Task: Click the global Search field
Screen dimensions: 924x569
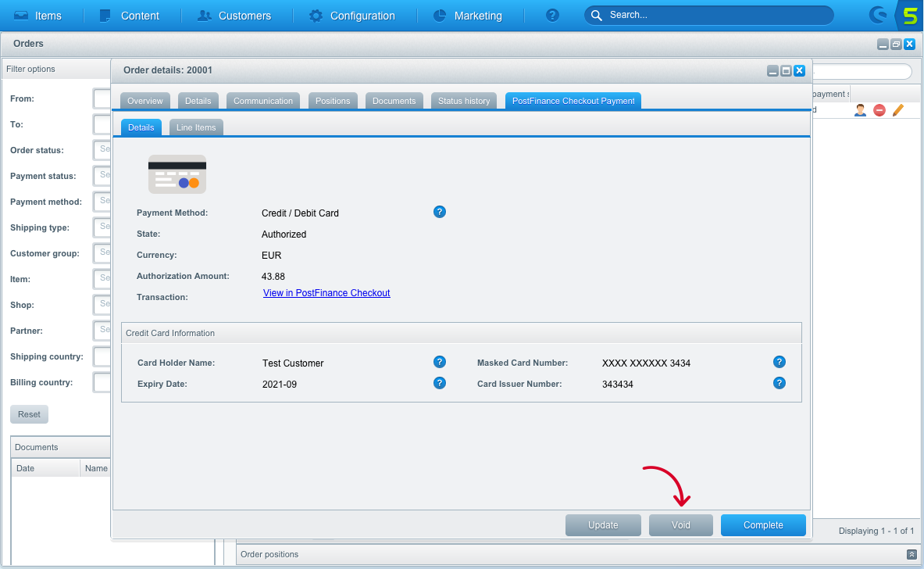Action: point(709,16)
